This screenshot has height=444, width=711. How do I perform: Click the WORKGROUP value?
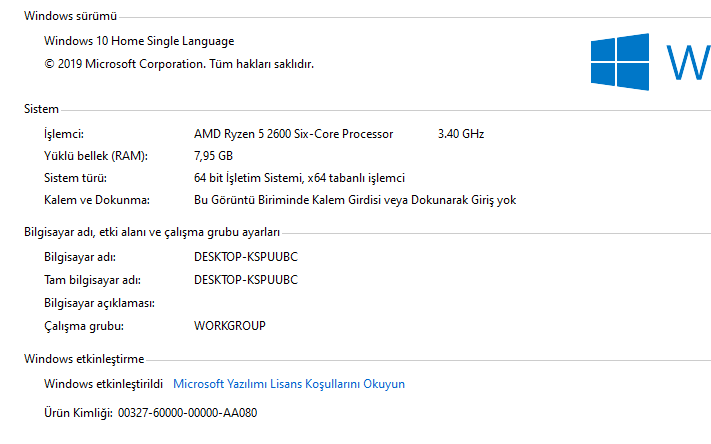point(229,326)
